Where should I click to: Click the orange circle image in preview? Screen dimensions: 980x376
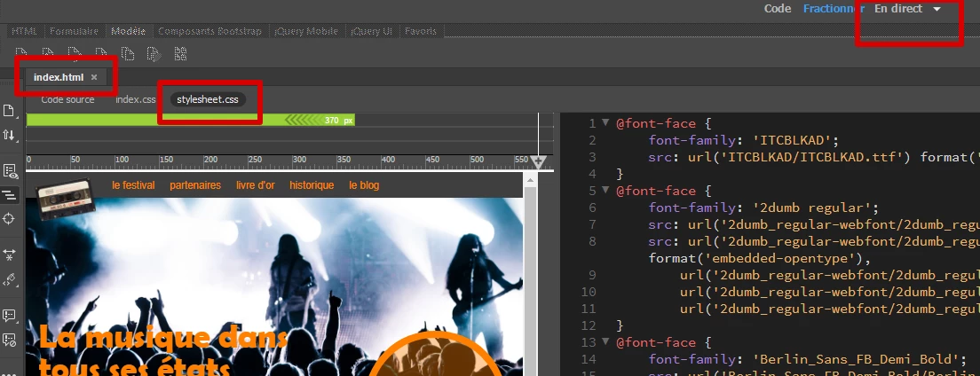tap(436, 355)
